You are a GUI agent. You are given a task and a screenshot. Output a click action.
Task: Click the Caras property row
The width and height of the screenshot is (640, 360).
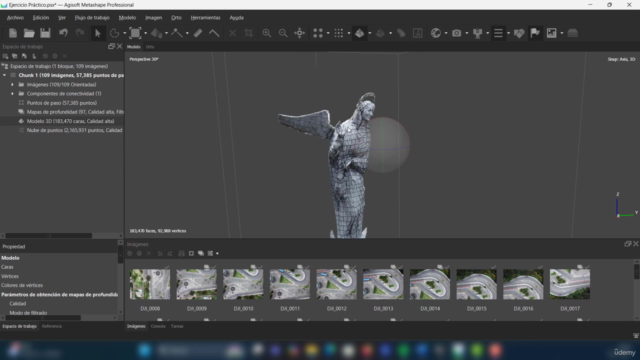pos(59,267)
